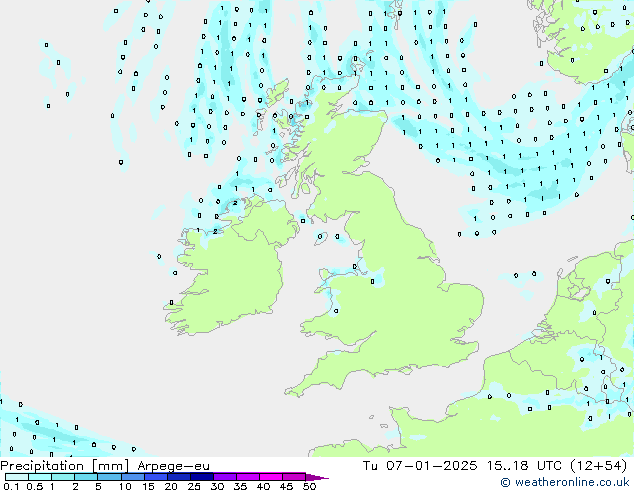
Task: Click the '15..18 UTC' time range text
Action: (524, 466)
